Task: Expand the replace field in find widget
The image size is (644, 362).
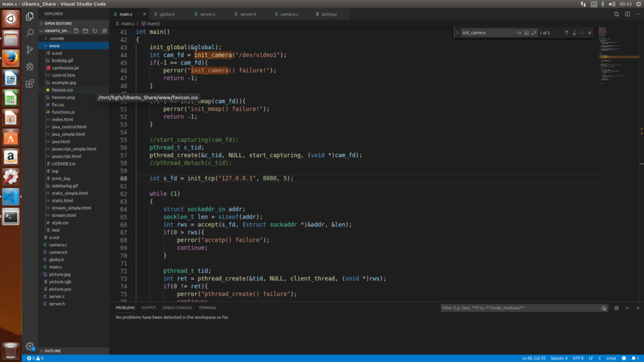Action: pos(457,33)
